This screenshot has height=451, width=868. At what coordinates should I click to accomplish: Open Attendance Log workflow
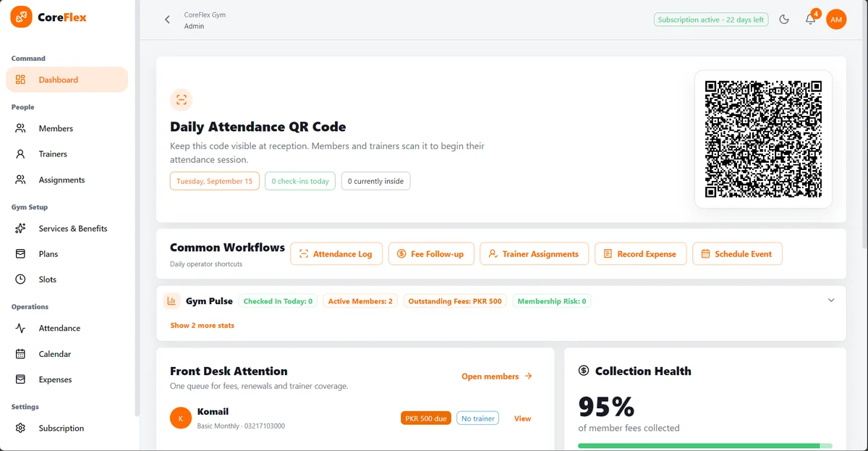pyautogui.click(x=336, y=254)
